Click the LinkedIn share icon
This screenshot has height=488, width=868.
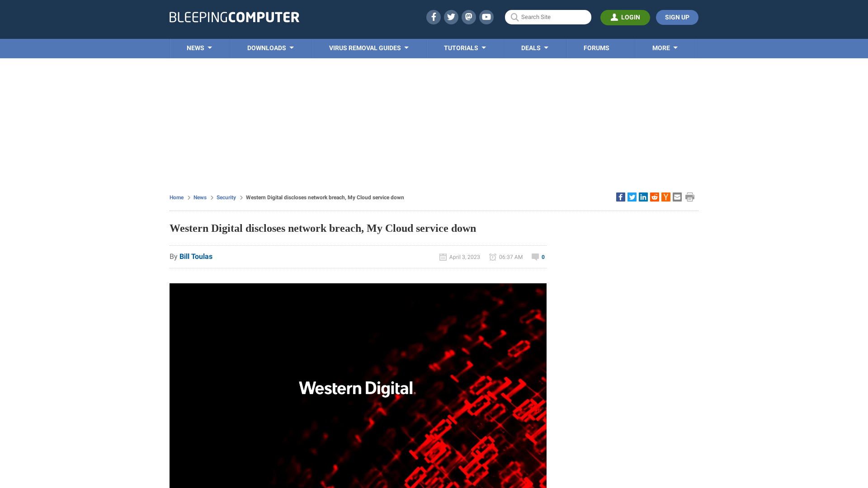[x=643, y=197]
